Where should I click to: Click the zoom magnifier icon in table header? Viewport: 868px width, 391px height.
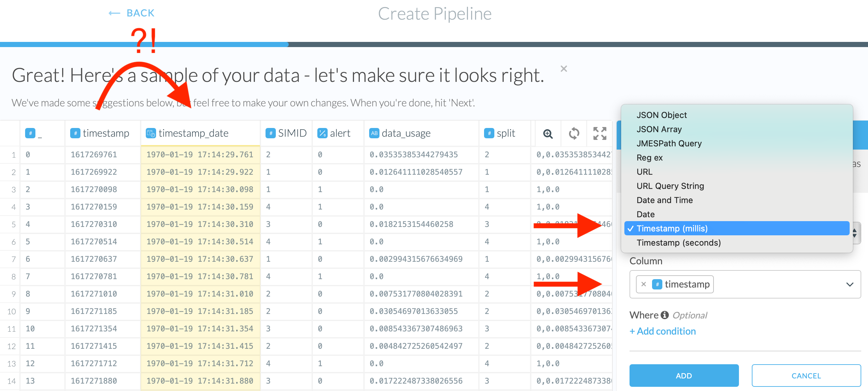(548, 133)
